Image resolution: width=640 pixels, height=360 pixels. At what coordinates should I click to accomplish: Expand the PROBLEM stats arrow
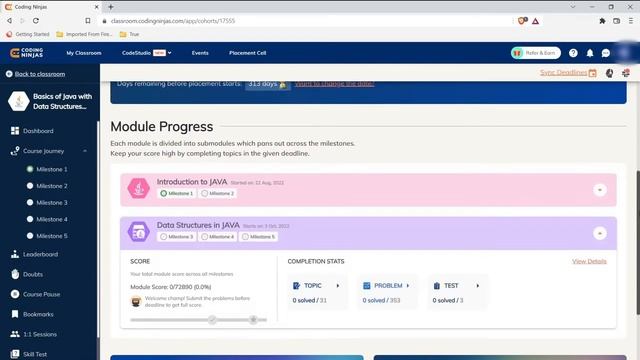click(x=408, y=286)
